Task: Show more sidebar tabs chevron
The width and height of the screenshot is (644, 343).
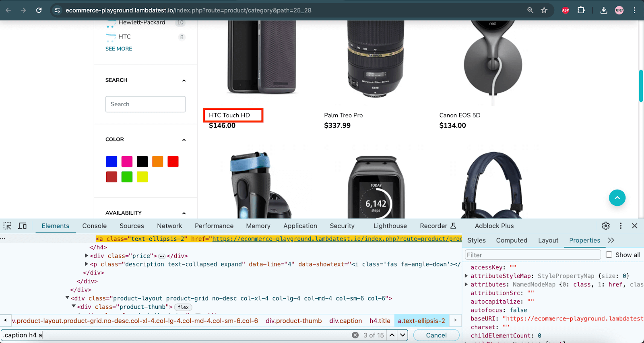Action: [x=611, y=240]
